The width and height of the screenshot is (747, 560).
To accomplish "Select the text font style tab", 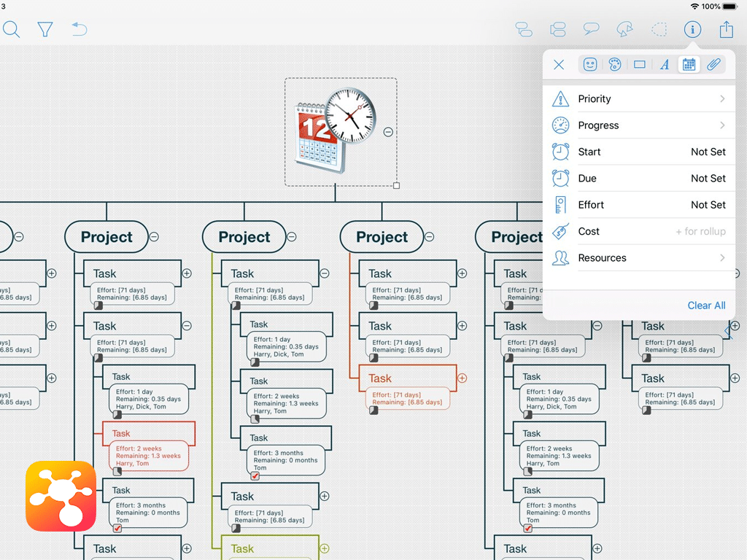I will (665, 65).
